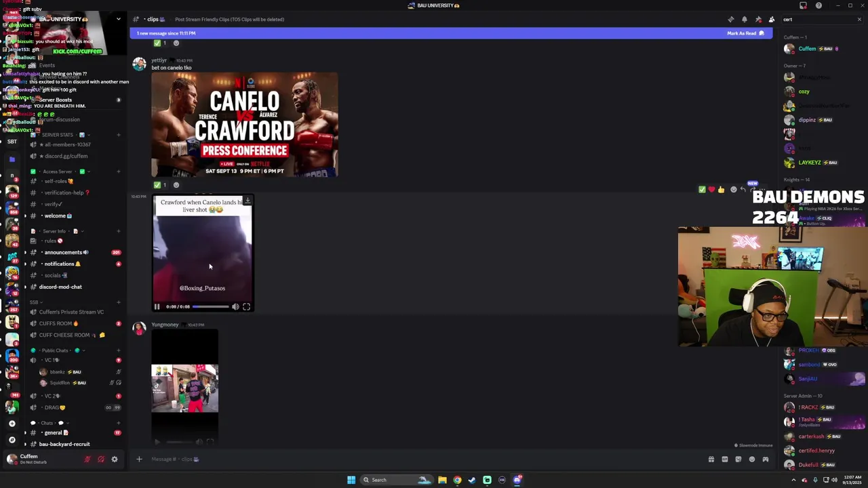Open the Cuffem user status panel

[41, 460]
